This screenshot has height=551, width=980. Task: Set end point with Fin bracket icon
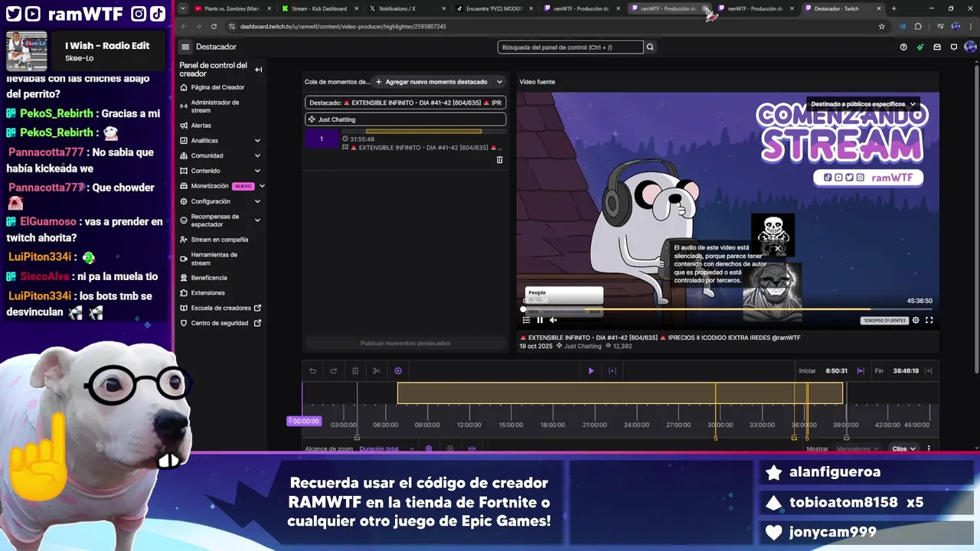pyautogui.click(x=928, y=371)
